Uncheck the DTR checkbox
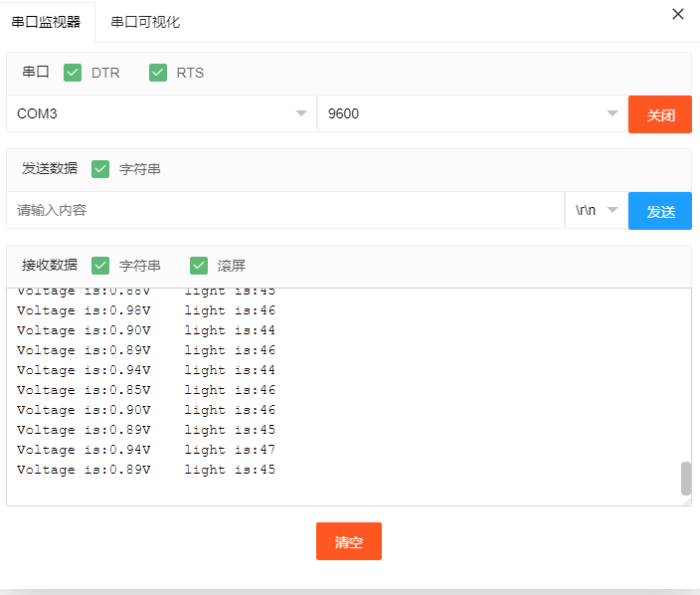The height and width of the screenshot is (595, 700). 73,73
